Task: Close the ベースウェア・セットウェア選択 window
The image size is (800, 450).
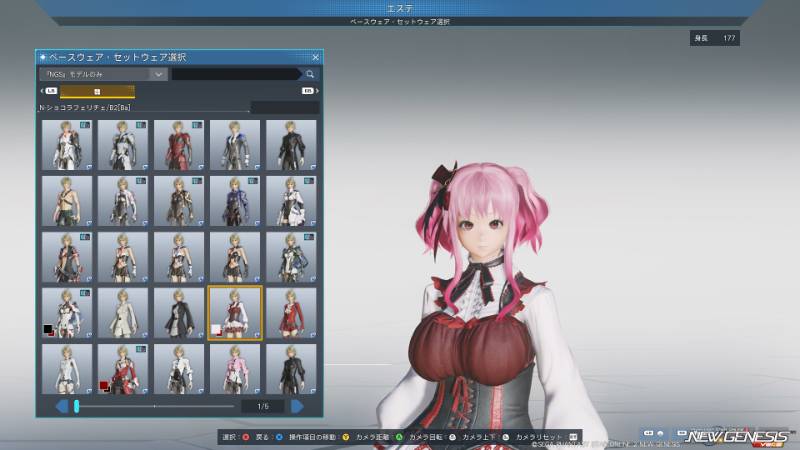Action: point(315,57)
